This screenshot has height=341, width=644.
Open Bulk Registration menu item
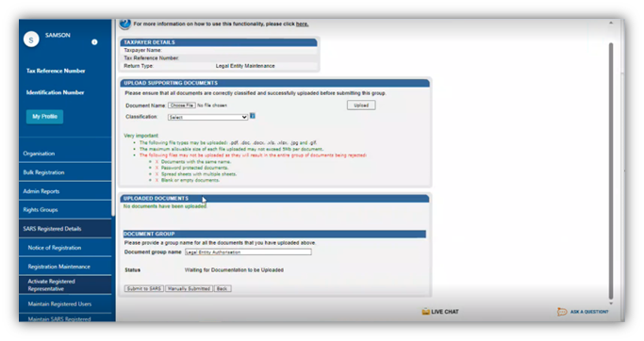coord(65,172)
